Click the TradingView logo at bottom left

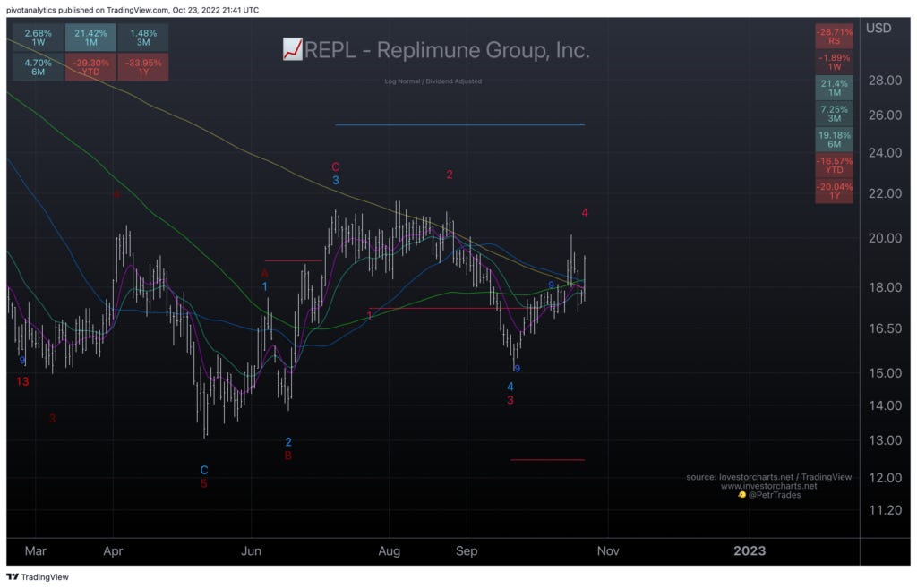coord(38,577)
